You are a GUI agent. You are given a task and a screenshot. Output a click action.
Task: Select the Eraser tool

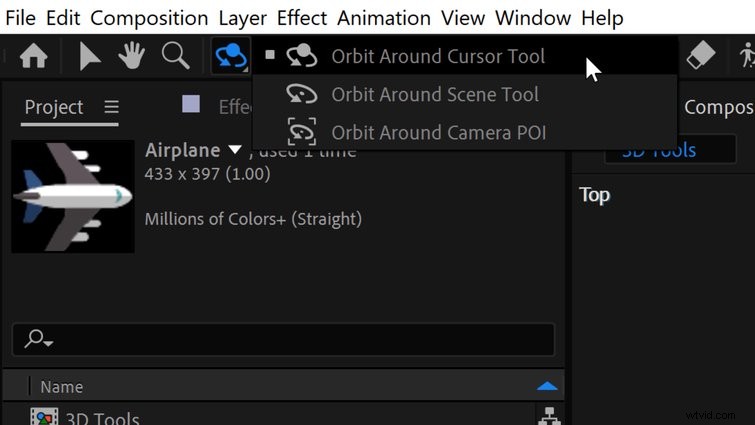[x=700, y=54]
